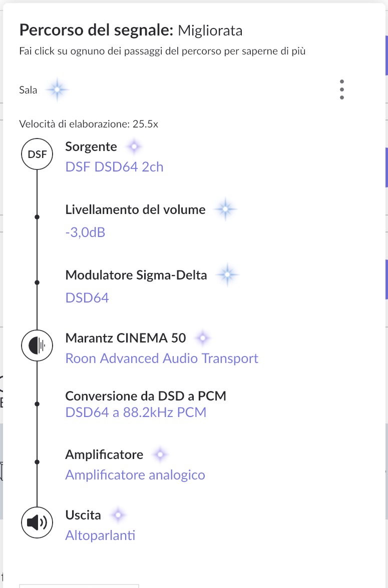The width and height of the screenshot is (388, 588).
Task: Click the Conversione da DSD a PCM step
Action: pos(146,396)
